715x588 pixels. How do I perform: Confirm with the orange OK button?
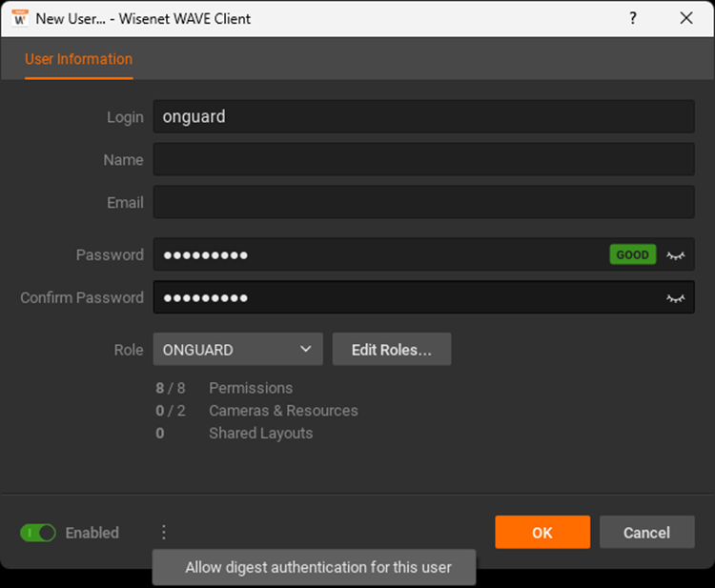542,532
